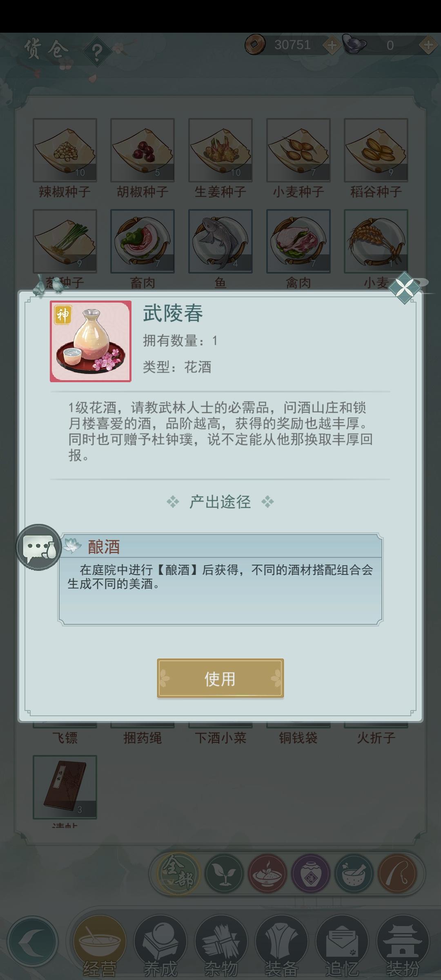Filter warehouse by food dish icon
This screenshot has height=980, width=441.
click(x=267, y=873)
